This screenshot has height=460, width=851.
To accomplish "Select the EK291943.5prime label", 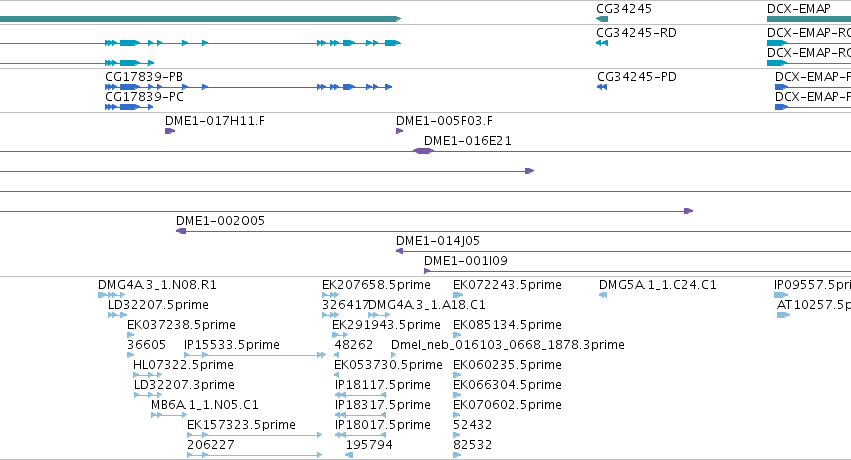I will [386, 325].
